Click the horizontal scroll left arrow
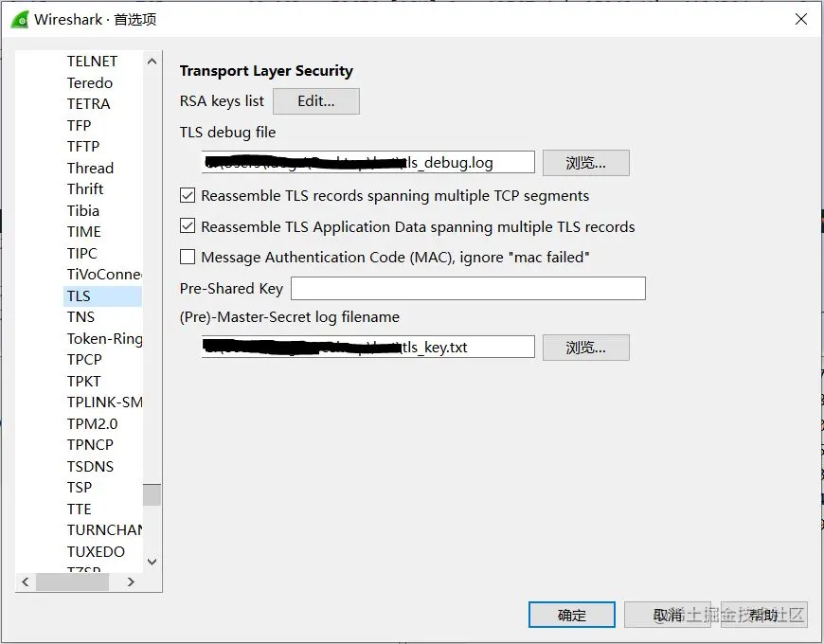824x644 pixels. 26,582
